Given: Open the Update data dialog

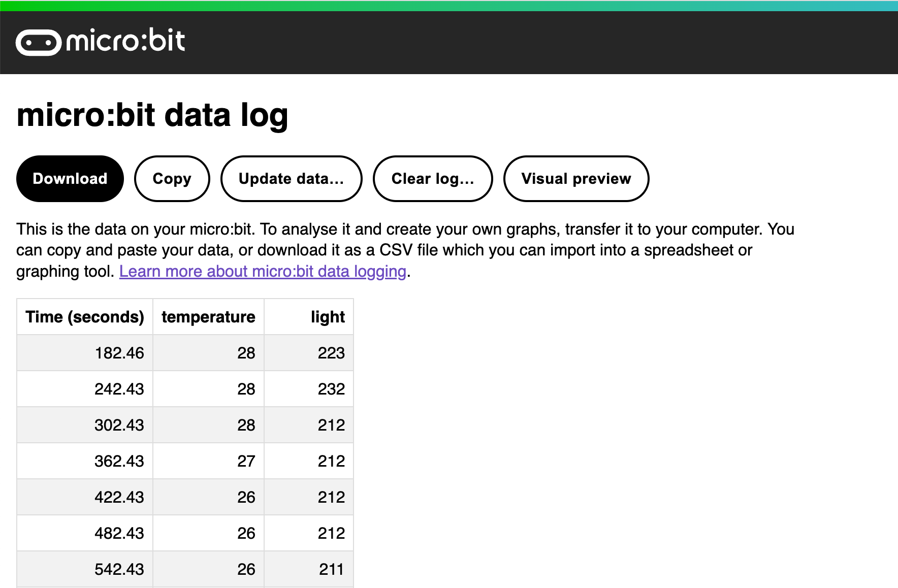Looking at the screenshot, I should pos(292,179).
